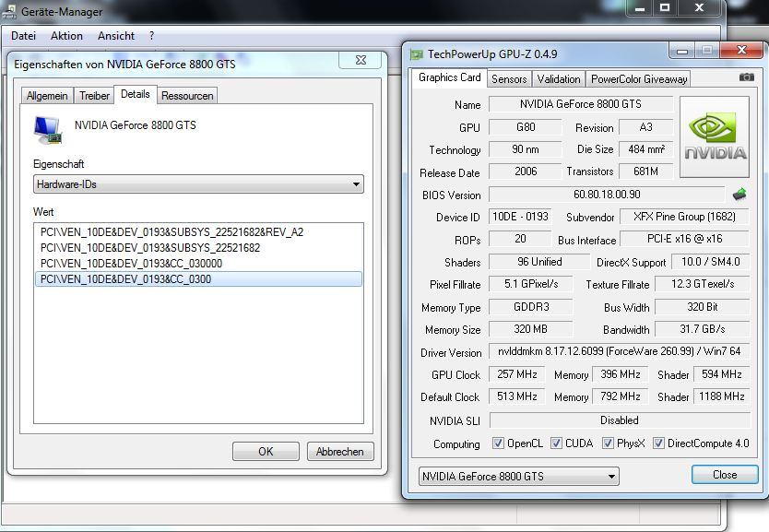Click the GPU value G80

(x=526, y=127)
